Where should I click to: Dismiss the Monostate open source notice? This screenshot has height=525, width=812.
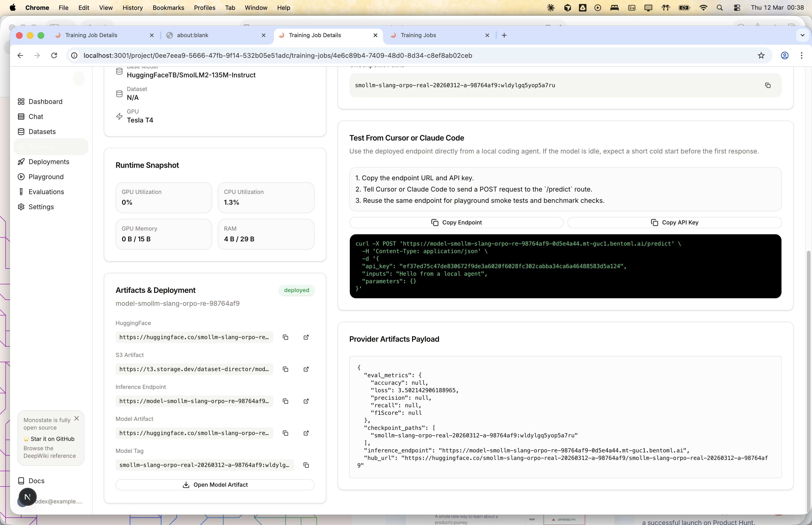click(77, 418)
